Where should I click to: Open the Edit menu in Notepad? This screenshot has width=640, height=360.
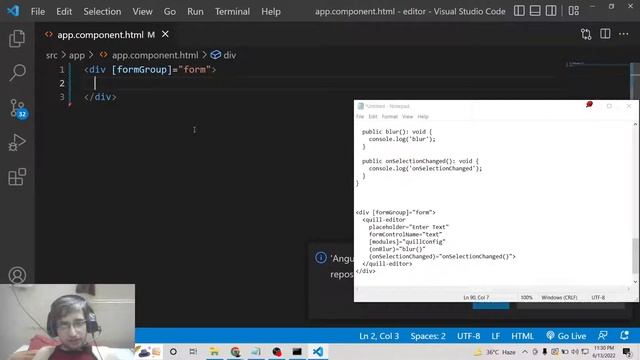point(373,117)
